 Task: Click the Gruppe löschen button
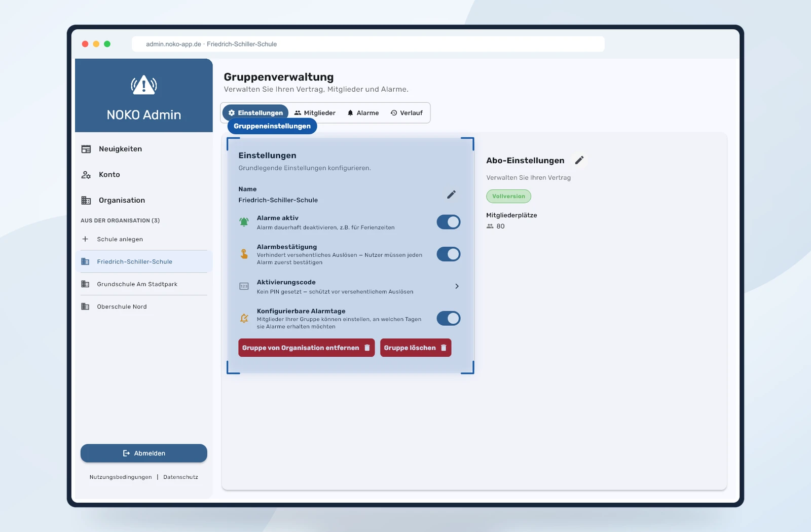click(x=416, y=348)
